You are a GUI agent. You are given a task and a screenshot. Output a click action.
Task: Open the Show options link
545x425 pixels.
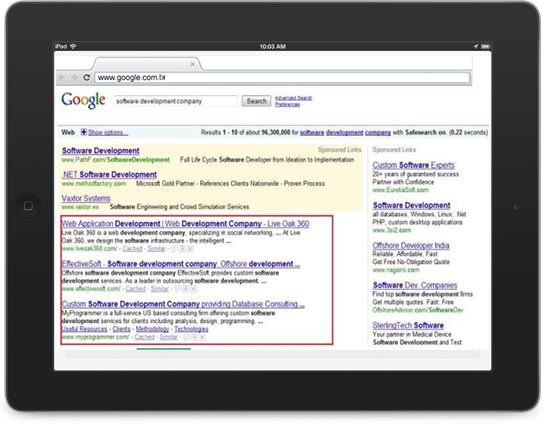108,132
